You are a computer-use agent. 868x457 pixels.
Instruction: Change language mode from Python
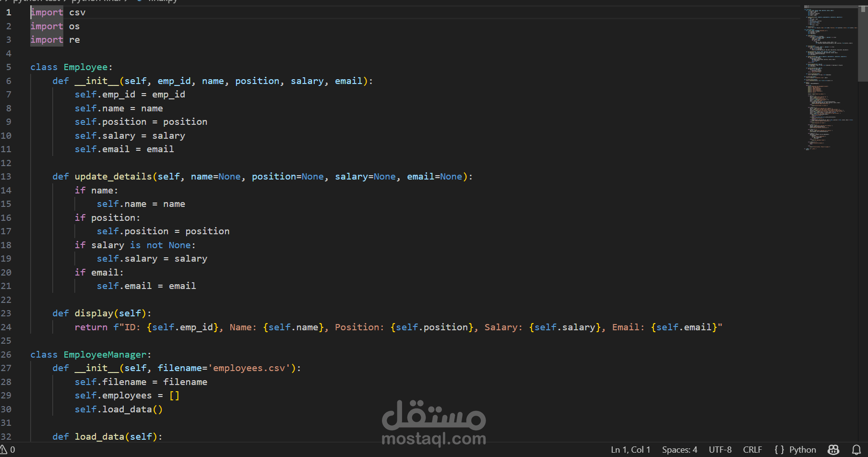click(x=802, y=450)
